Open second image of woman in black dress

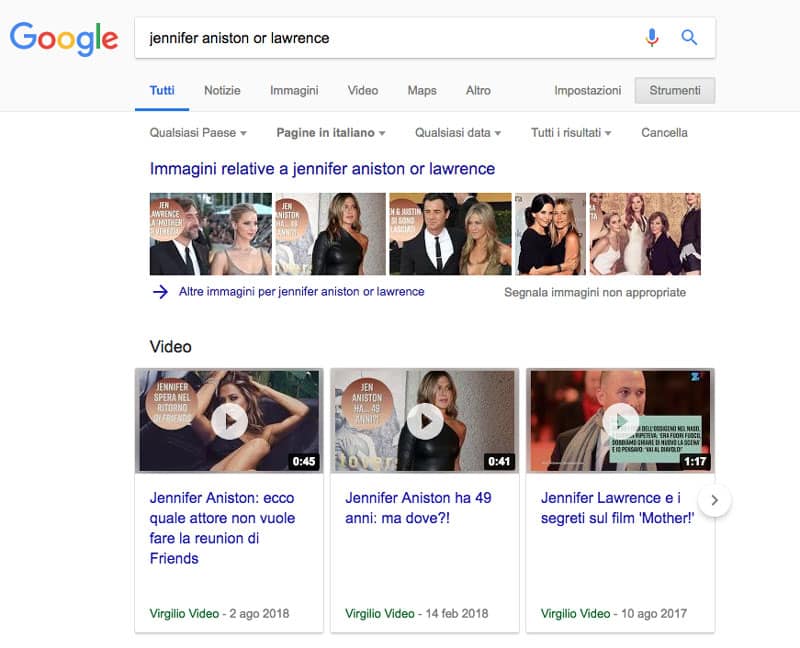click(x=331, y=234)
